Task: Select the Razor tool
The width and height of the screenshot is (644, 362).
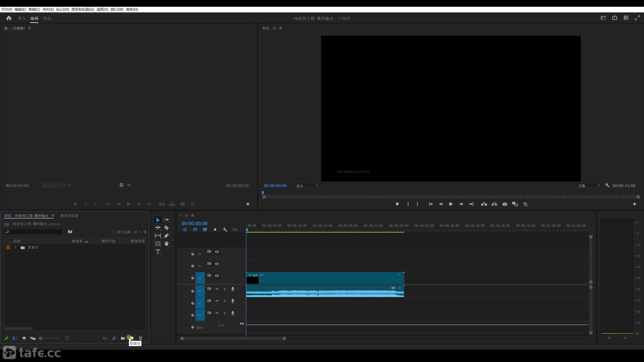Action: pos(167,228)
